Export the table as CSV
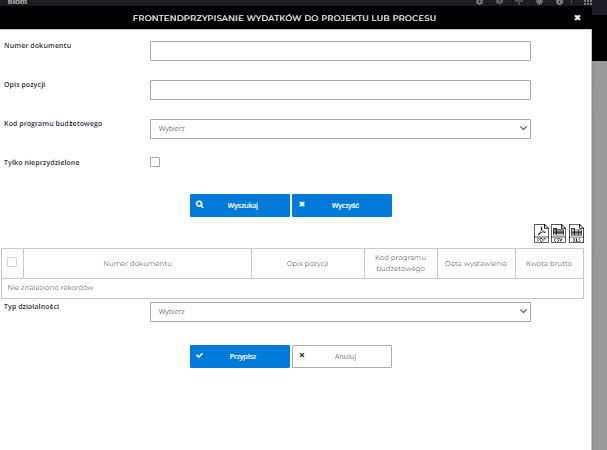This screenshot has width=607, height=450. click(559, 234)
